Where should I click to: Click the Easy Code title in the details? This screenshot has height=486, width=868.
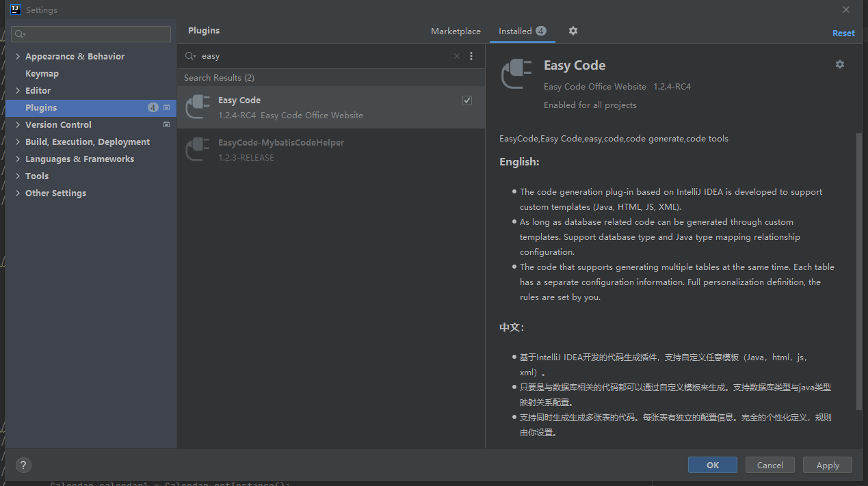(x=575, y=65)
